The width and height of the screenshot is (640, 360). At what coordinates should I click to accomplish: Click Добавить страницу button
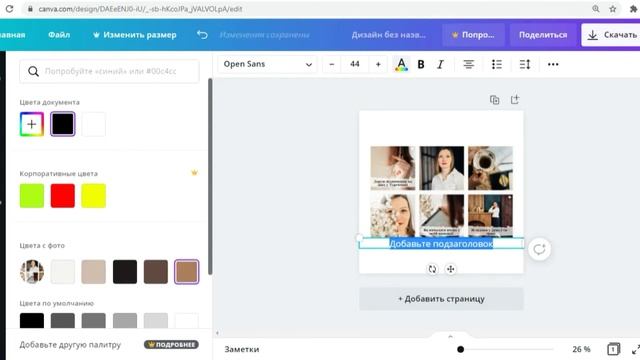pos(441,299)
